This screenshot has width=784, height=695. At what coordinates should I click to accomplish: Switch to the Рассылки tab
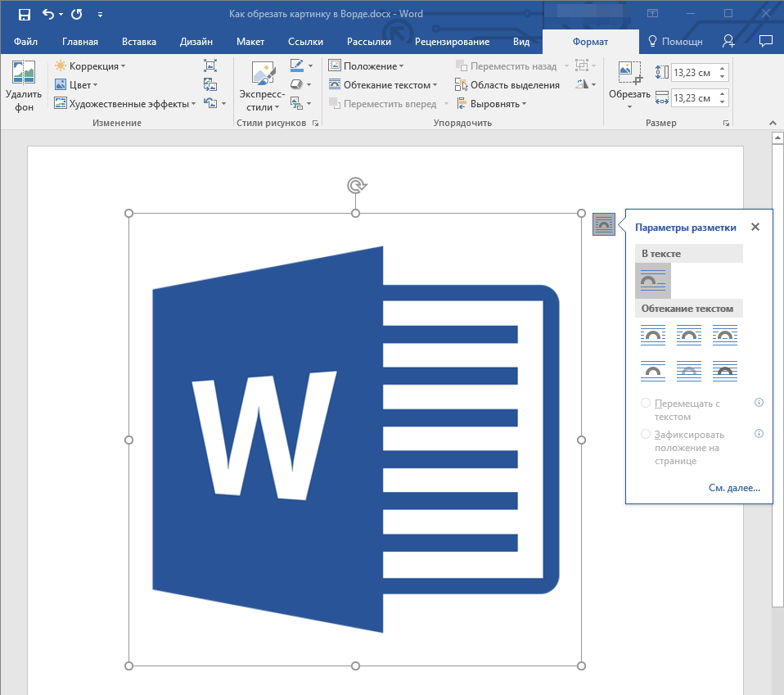point(369,42)
